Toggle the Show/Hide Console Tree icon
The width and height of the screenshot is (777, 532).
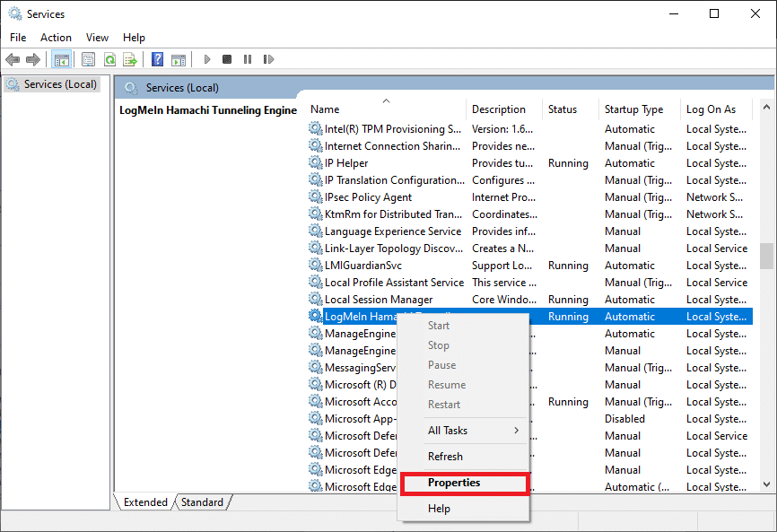click(61, 59)
